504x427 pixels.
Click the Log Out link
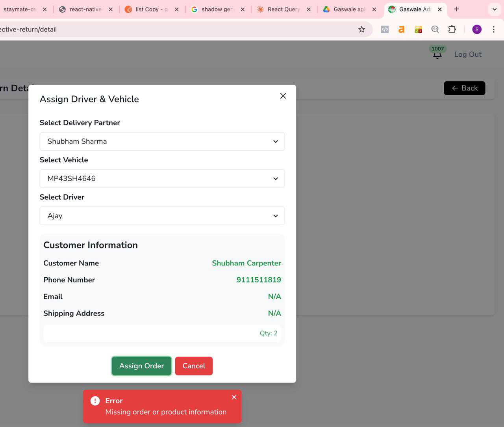pos(467,55)
